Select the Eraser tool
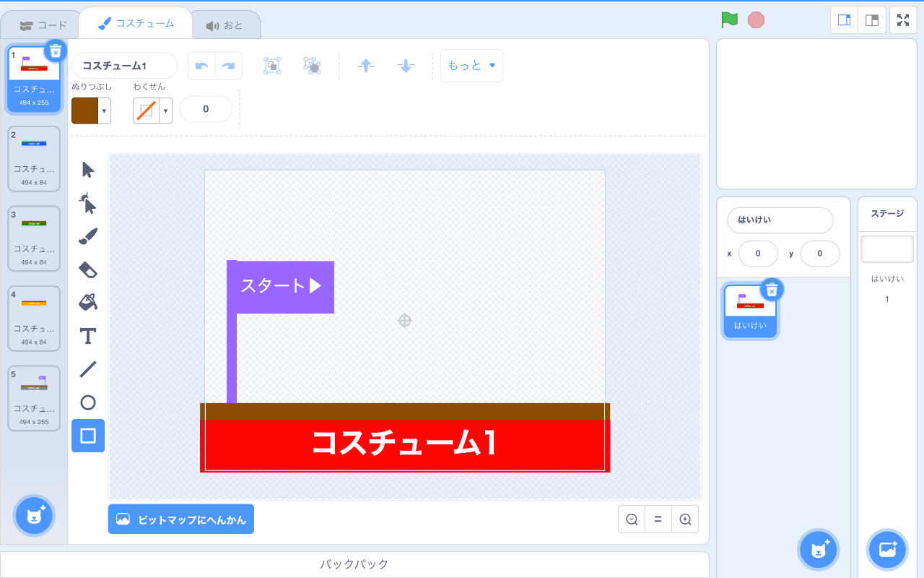This screenshot has width=924, height=578. click(87, 269)
